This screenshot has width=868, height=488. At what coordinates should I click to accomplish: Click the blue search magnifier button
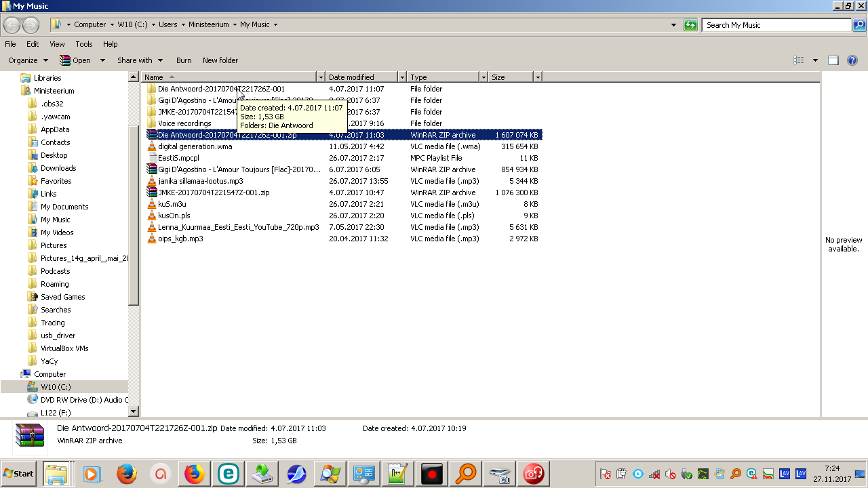point(859,25)
